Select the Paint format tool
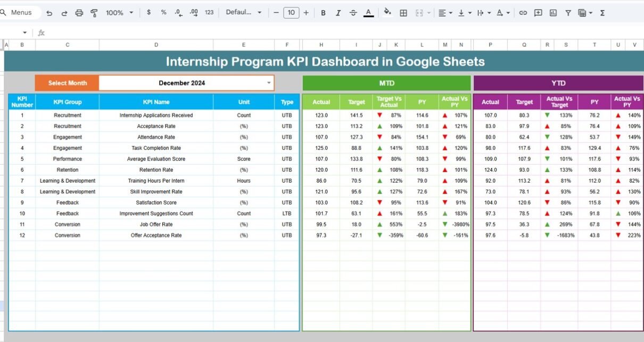644x342 pixels. click(94, 13)
